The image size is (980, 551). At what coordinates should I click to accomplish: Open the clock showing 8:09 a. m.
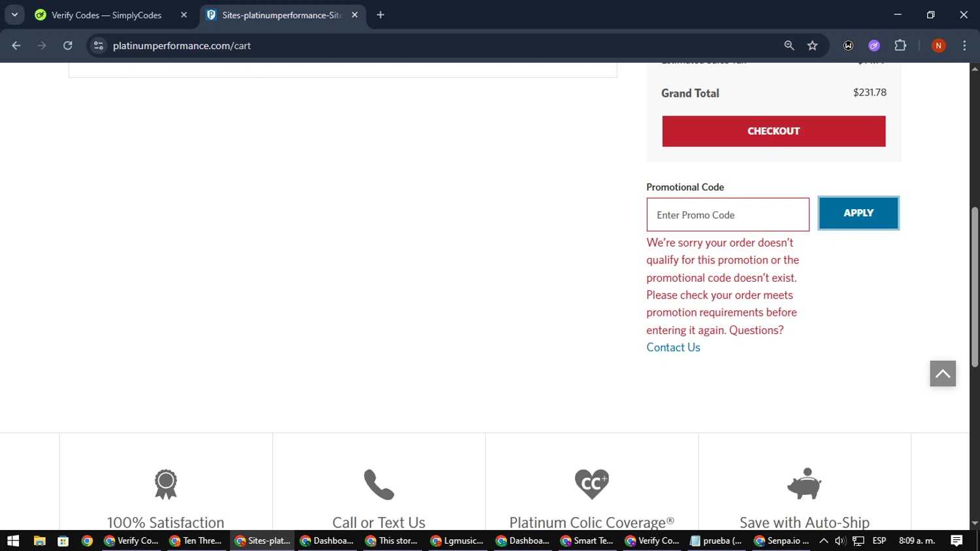point(917,541)
